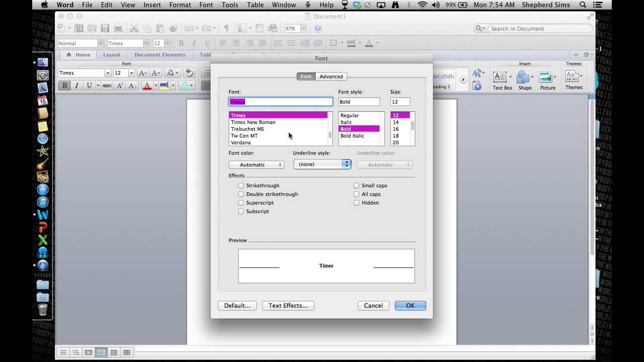Image resolution: width=644 pixels, height=362 pixels.
Task: Click the OK button in Font dialog
Action: click(x=410, y=306)
